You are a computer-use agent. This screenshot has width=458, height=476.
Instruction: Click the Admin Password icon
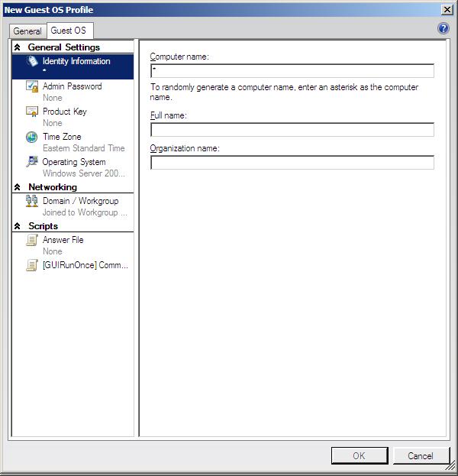coord(32,87)
